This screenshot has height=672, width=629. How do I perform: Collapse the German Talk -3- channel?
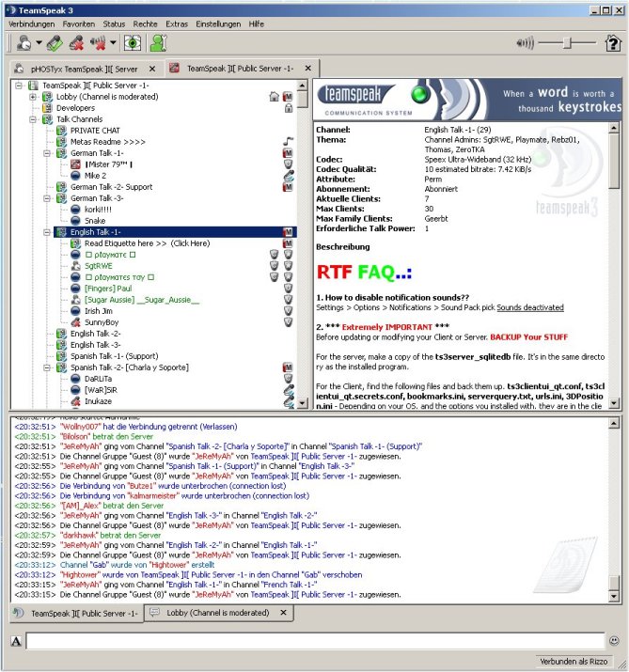(47, 198)
